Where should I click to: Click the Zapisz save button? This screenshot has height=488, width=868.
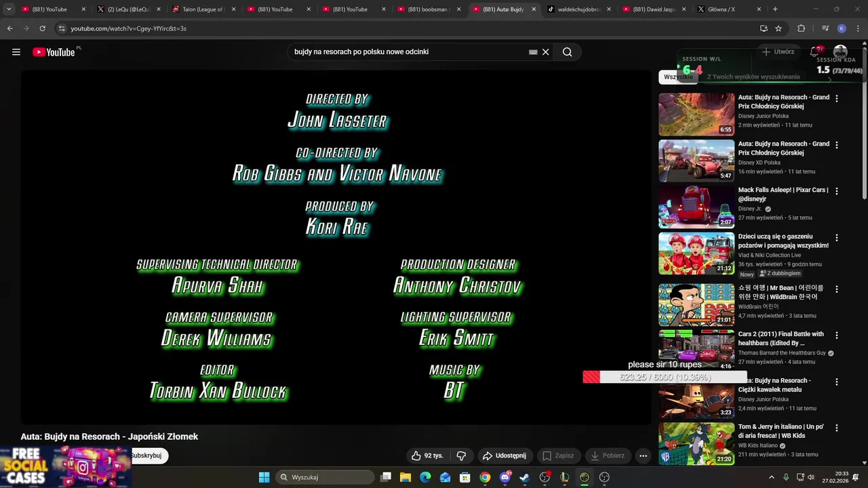(558, 455)
